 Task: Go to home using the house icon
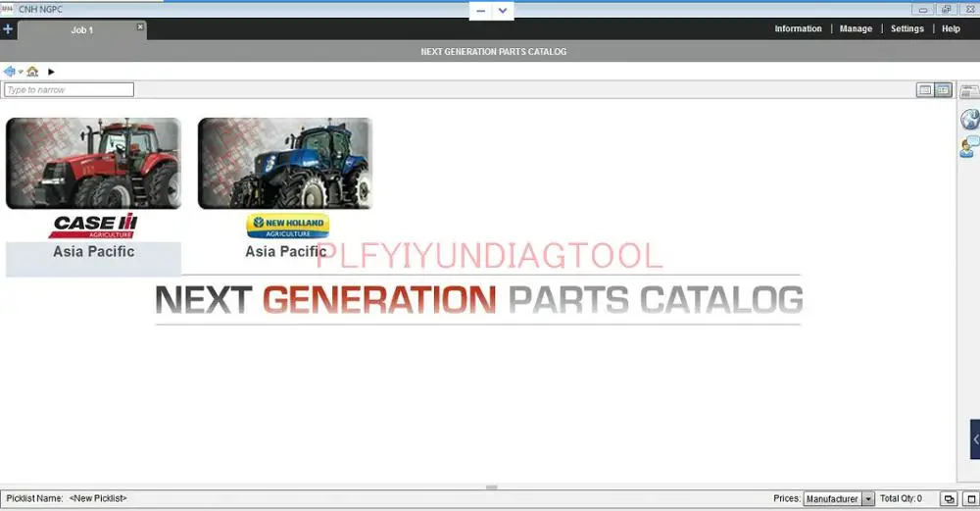point(32,72)
